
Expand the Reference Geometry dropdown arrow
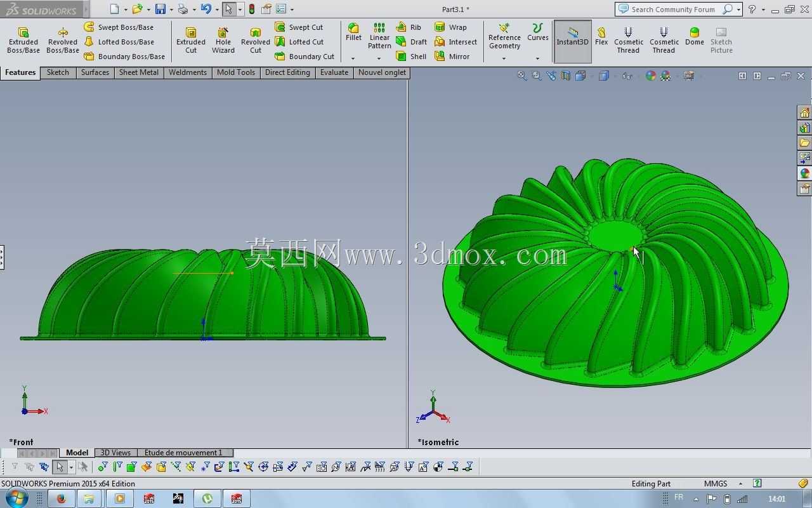504,58
